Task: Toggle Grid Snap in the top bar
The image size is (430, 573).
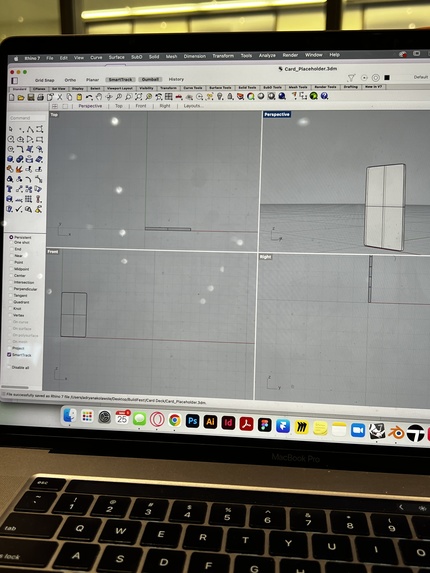Action: click(x=45, y=80)
